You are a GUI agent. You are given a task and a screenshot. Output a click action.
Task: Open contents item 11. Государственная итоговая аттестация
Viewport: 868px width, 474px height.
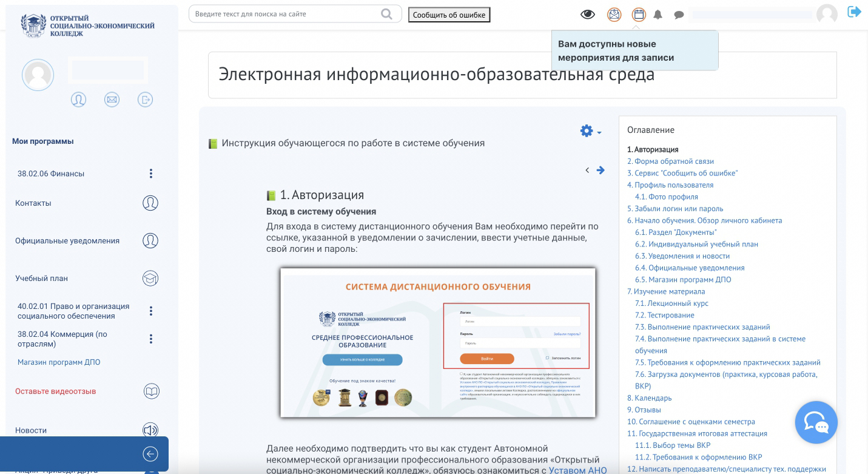(x=697, y=433)
